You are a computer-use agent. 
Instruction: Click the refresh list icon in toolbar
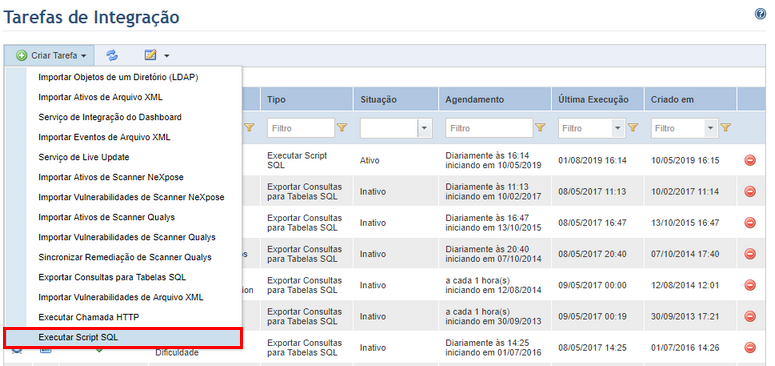pyautogui.click(x=112, y=55)
